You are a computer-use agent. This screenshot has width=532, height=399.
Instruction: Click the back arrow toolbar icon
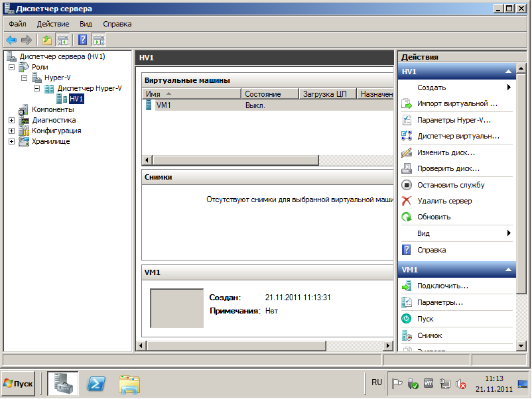[11, 40]
